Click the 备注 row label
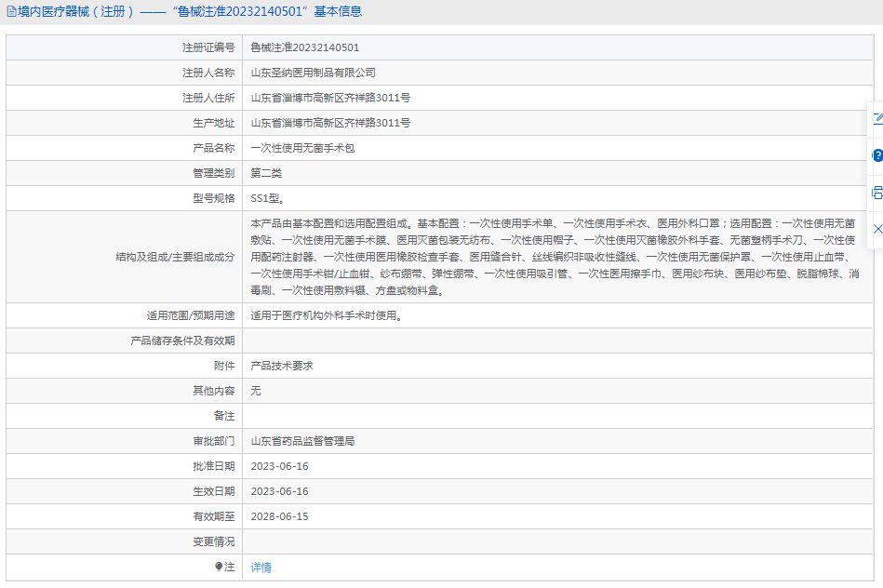Viewport: 883px width, 588px height. click(224, 416)
